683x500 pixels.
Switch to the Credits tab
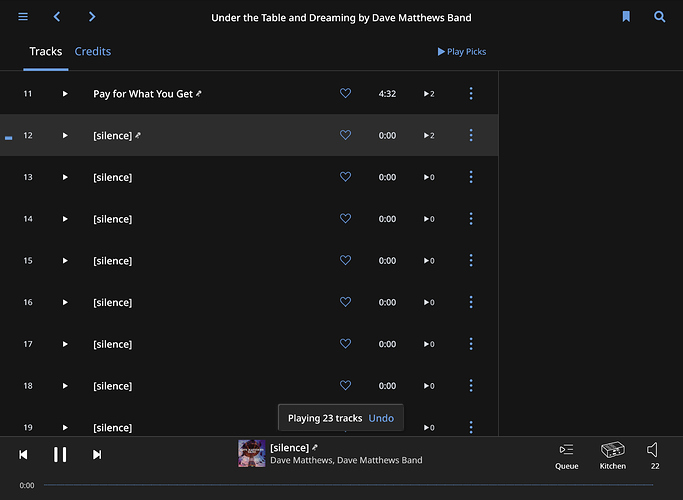click(x=93, y=51)
